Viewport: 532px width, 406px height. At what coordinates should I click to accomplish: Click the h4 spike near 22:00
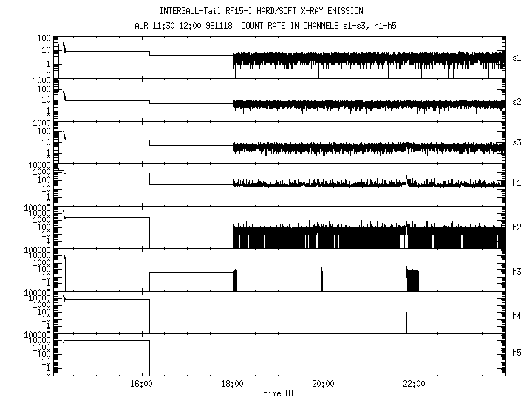coord(406,321)
